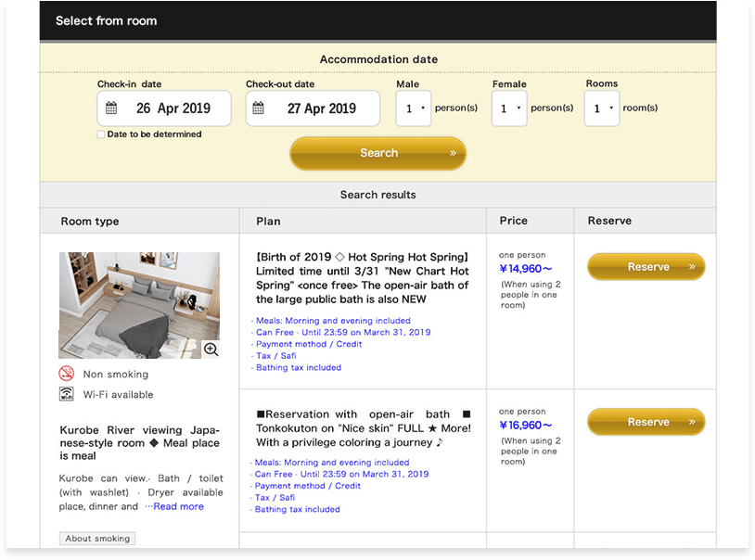The width and height of the screenshot is (755, 560).
Task: Enable the Date to be determined checkbox
Action: 101,134
